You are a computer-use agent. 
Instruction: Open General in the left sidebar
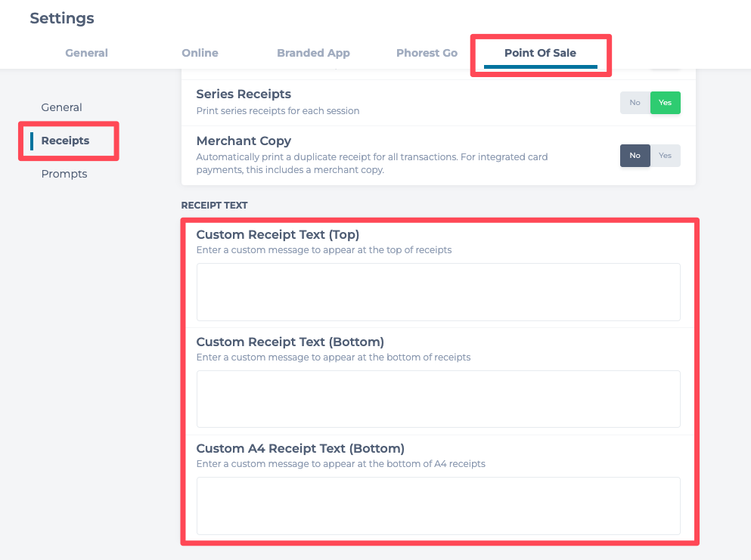coord(62,107)
